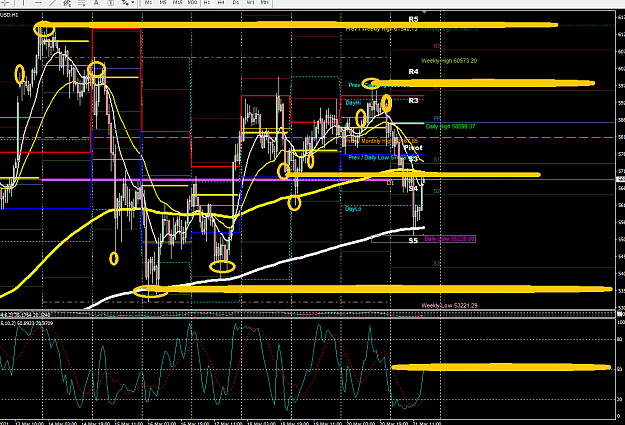The height and width of the screenshot is (425, 625).
Task: Click the 'Prev / Daily Low' label
Action: [x=377, y=157]
